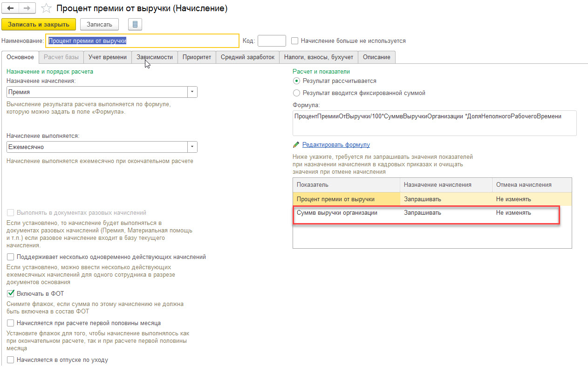Select the 'Суммв выручки организации' table row
588x367 pixels.
coord(337,213)
